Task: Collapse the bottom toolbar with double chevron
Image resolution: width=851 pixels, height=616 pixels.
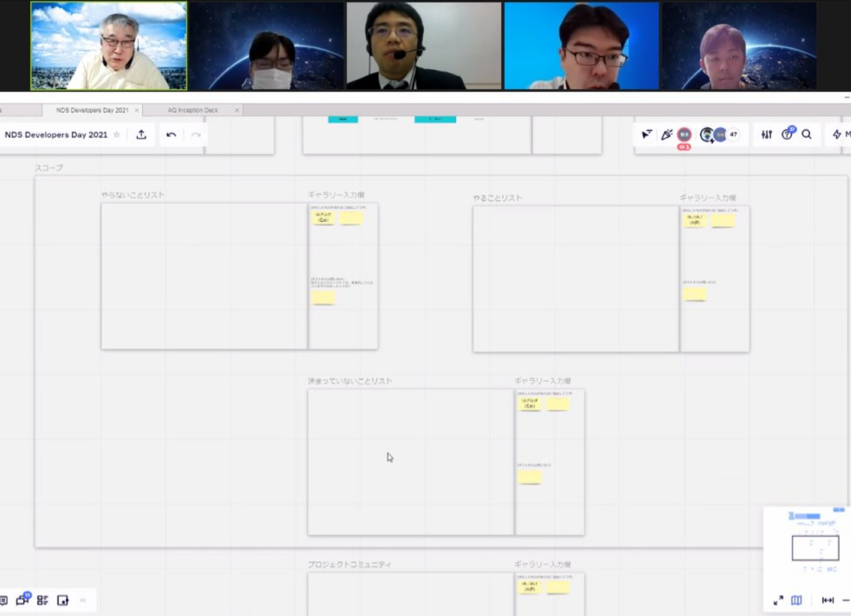Action: [x=83, y=601]
